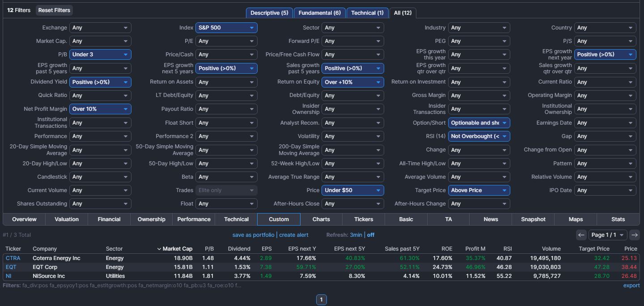Click the Reset Filters button
Viewport: 644px width, 306px height.
click(54, 10)
